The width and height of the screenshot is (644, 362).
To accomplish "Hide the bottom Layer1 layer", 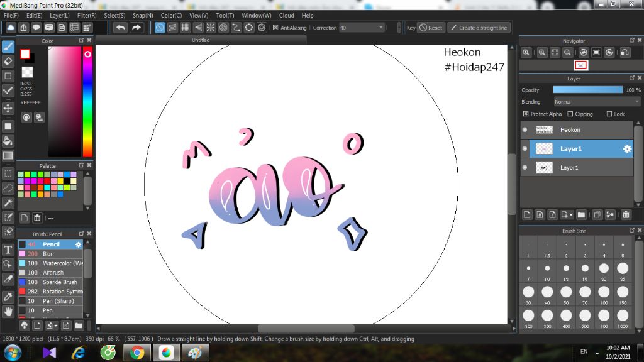I will click(525, 167).
